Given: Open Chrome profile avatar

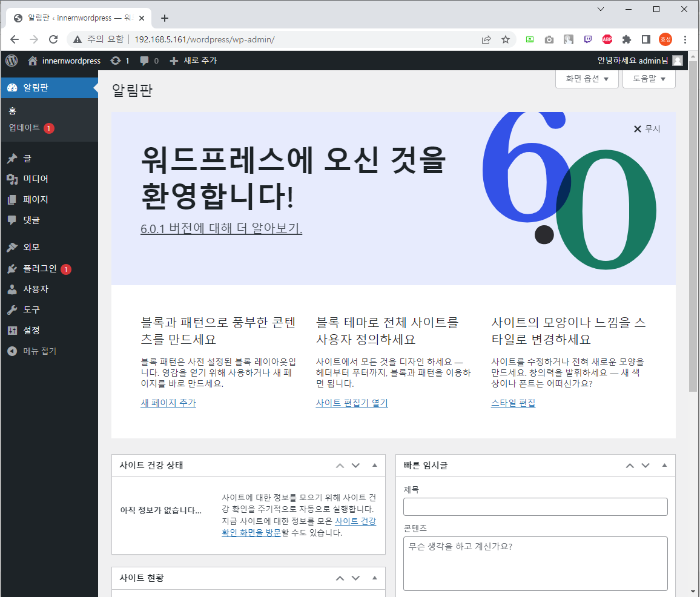Looking at the screenshot, I should pos(665,39).
